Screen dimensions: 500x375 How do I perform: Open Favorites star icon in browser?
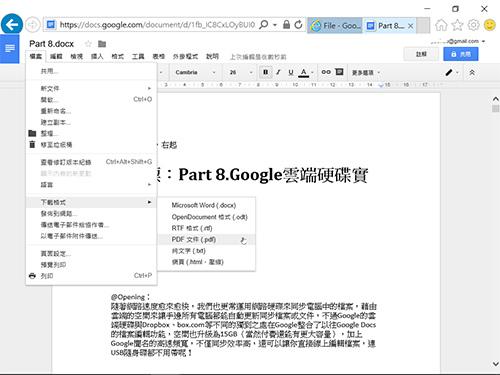(457, 25)
